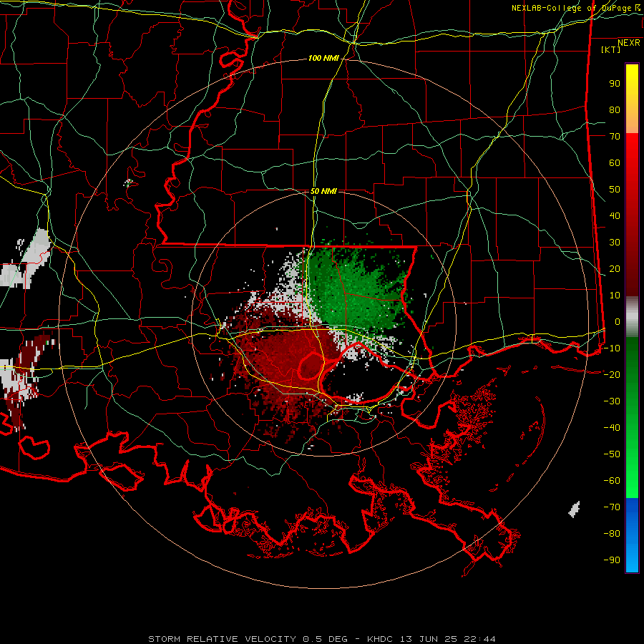Click the 80 knot value on color scale
This screenshot has height=644, width=644.
[x=615, y=110]
